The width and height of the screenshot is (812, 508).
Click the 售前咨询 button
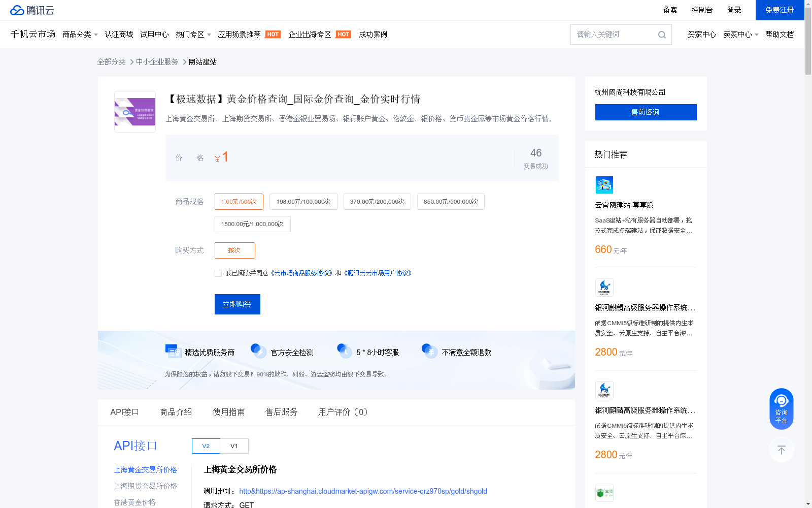646,112
